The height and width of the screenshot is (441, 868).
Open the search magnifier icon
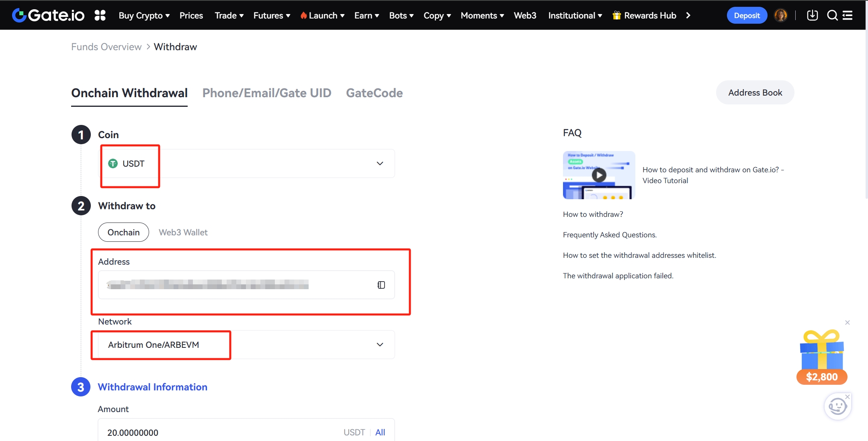[832, 15]
